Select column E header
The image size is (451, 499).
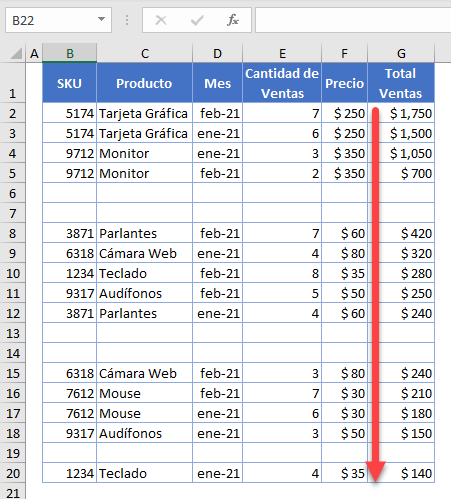click(282, 53)
